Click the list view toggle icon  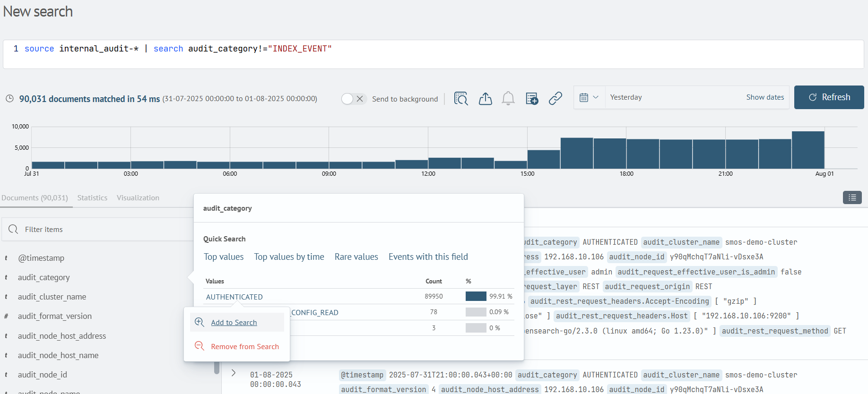pos(852,197)
